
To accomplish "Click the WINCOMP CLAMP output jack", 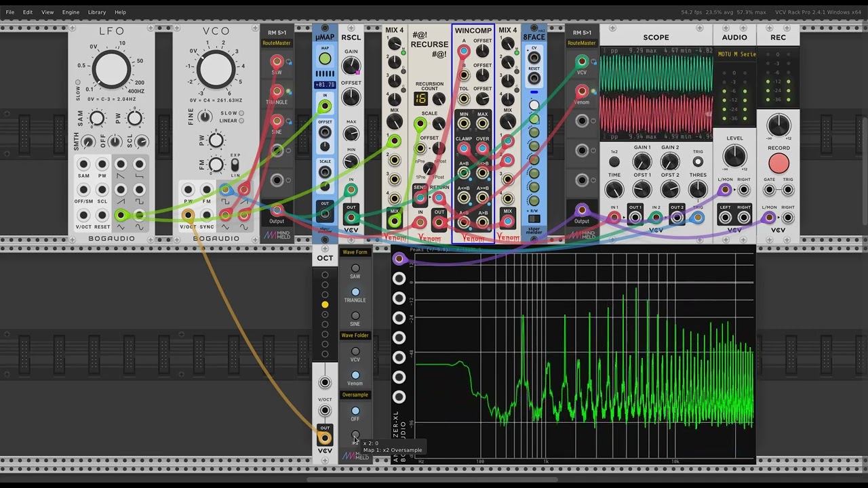I will point(464,148).
